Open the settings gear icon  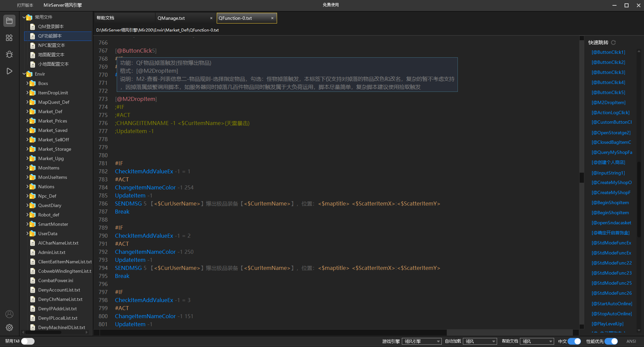pyautogui.click(x=9, y=328)
